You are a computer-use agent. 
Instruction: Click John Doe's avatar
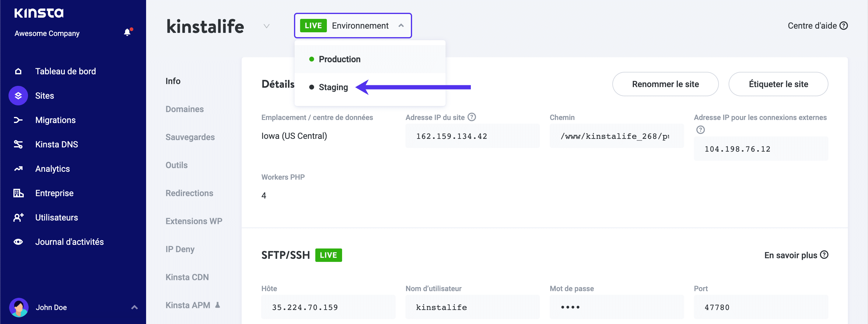pyautogui.click(x=19, y=307)
